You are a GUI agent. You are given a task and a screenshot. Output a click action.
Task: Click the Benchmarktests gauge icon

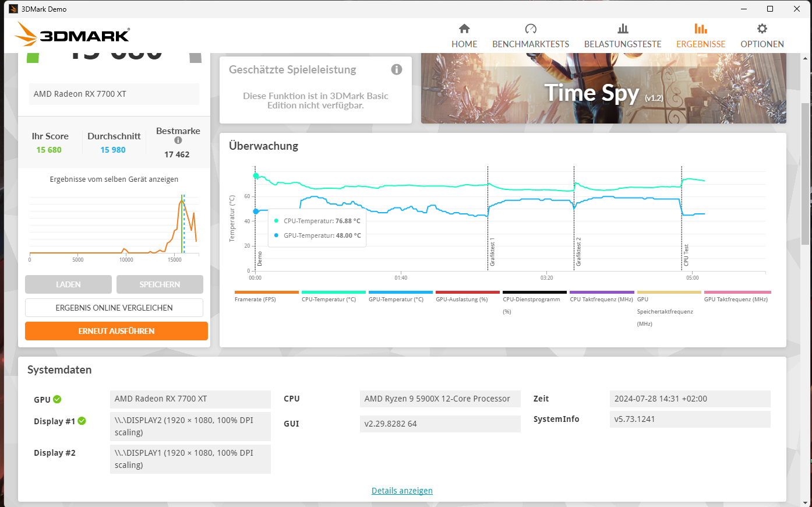coord(531,29)
